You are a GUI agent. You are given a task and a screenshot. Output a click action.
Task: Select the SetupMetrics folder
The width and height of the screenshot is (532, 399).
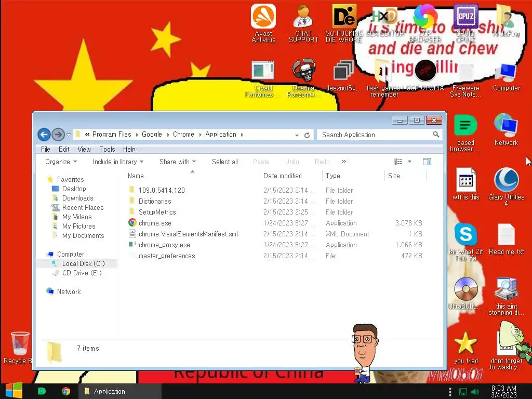tap(157, 212)
